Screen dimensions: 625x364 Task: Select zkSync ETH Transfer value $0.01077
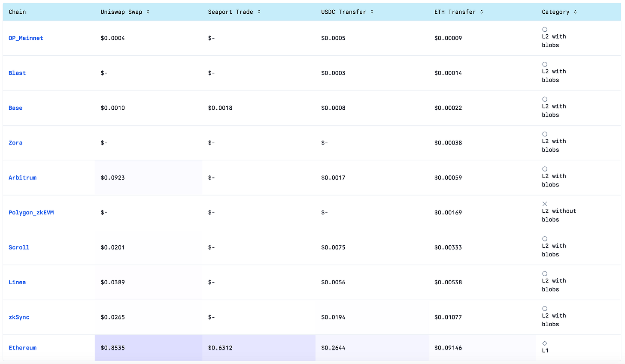pos(448,317)
